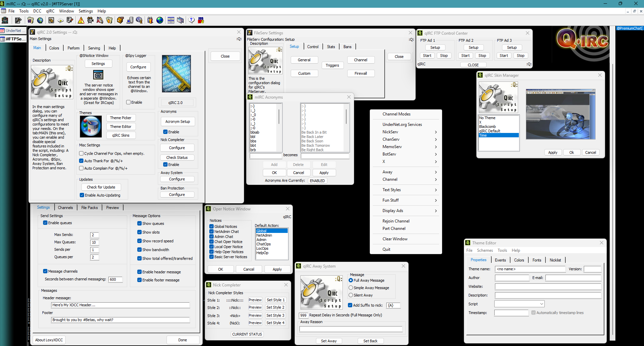Viewport: 644px width, 346px height.
Task: Click the Connect network icon in toolbar
Action: click(5, 20)
